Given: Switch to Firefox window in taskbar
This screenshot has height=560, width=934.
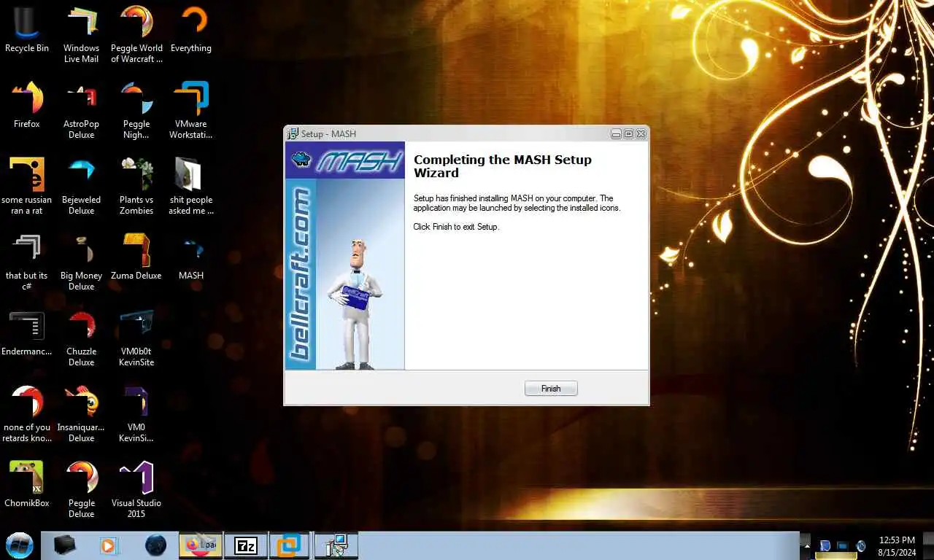Looking at the screenshot, I should click(201, 545).
